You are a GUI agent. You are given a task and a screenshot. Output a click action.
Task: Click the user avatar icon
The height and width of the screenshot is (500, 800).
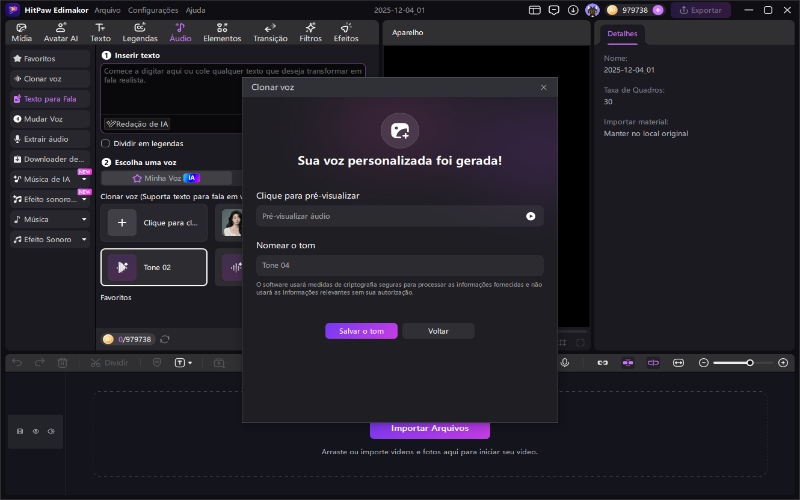pyautogui.click(x=592, y=10)
